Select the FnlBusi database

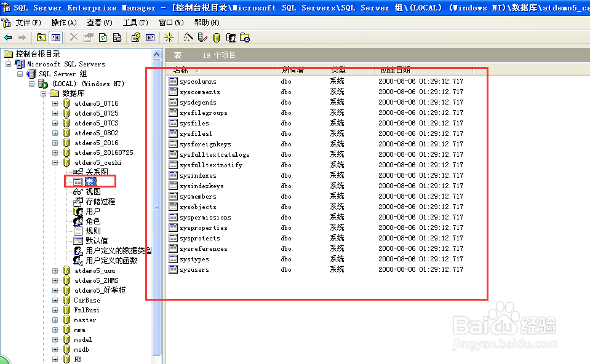pyautogui.click(x=87, y=310)
